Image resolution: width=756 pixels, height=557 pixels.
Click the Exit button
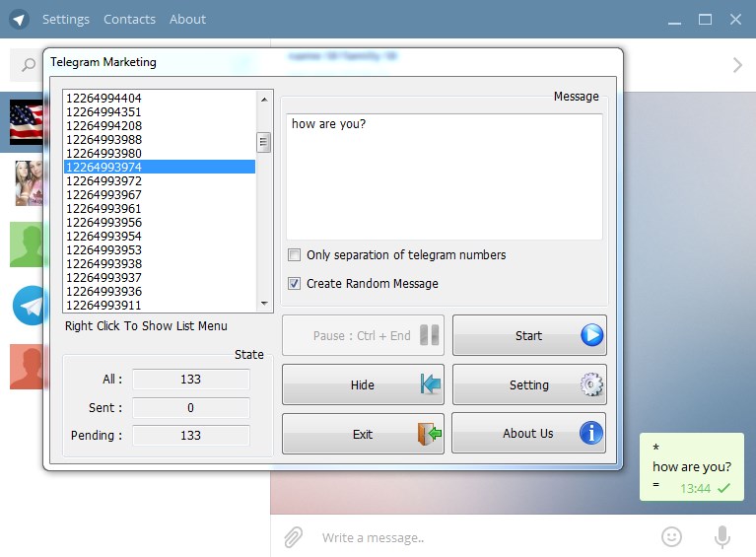click(x=363, y=434)
